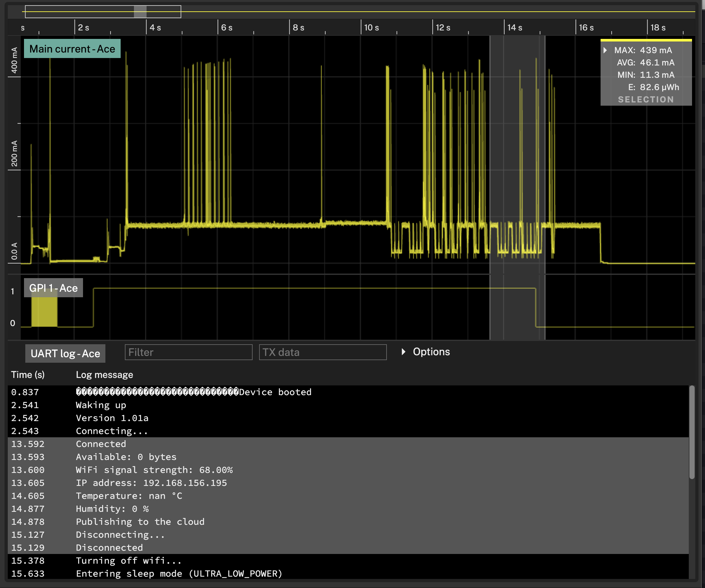This screenshot has width=705, height=588.
Task: Click the 'Time (s)' column header
Action: [28, 374]
